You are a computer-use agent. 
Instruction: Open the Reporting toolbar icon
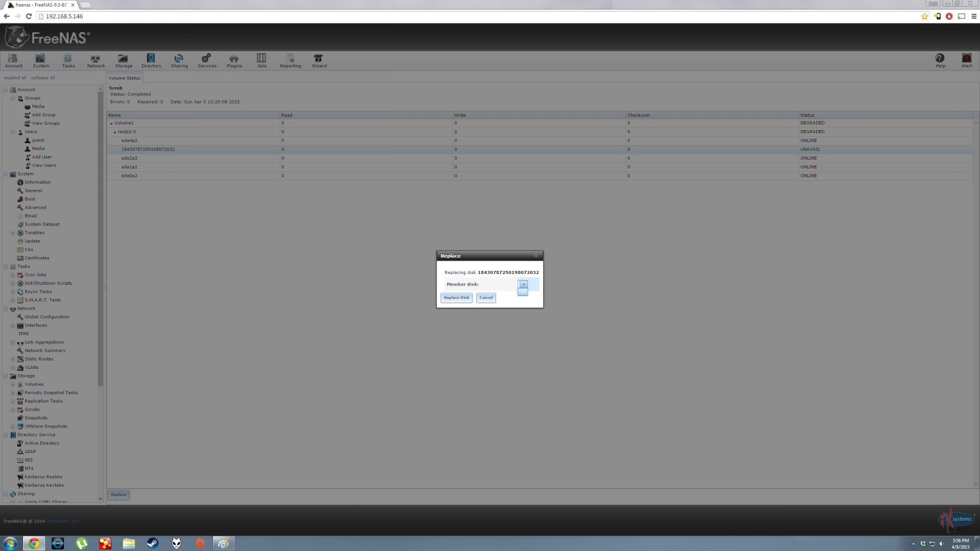pos(290,60)
